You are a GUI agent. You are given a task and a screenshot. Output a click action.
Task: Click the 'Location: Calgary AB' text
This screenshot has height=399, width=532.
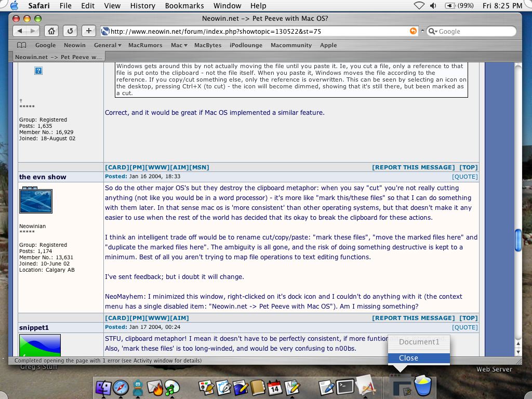tap(47, 270)
